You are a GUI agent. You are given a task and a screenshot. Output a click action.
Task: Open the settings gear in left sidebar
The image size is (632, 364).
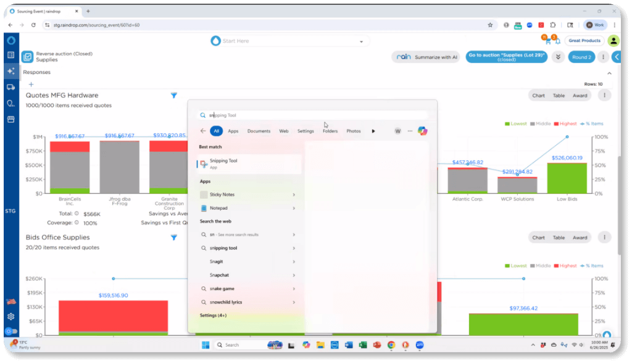pos(10,316)
